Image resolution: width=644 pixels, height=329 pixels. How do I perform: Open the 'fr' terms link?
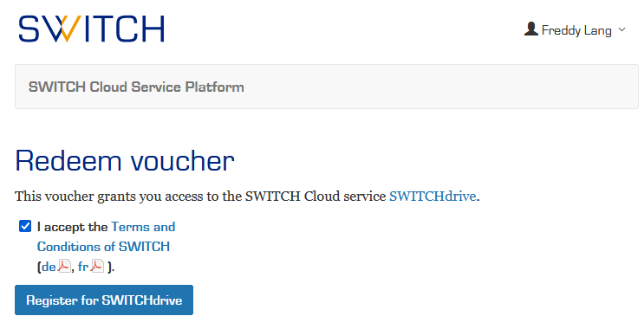pyautogui.click(x=83, y=267)
